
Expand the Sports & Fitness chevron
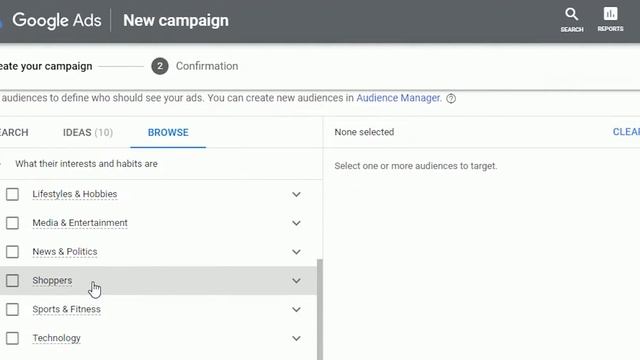[x=296, y=309]
